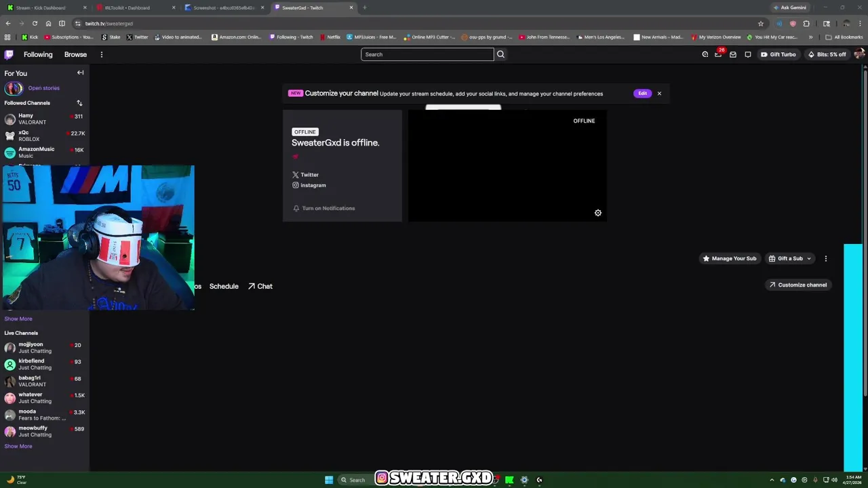Viewport: 868px width, 488px height.
Task: Click Customize channel button
Action: [x=797, y=285]
